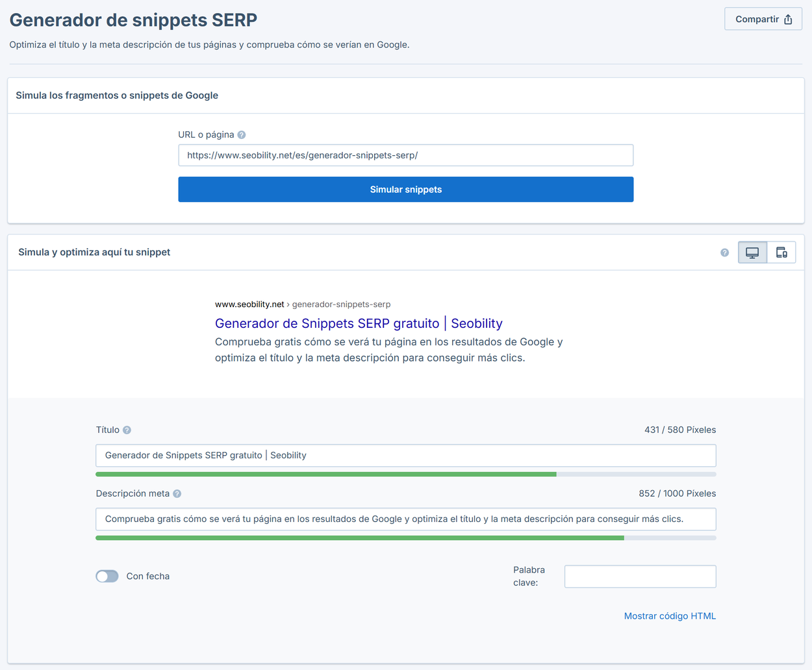Switch to desktop preview icon
The height and width of the screenshot is (670, 812).
[x=752, y=253]
